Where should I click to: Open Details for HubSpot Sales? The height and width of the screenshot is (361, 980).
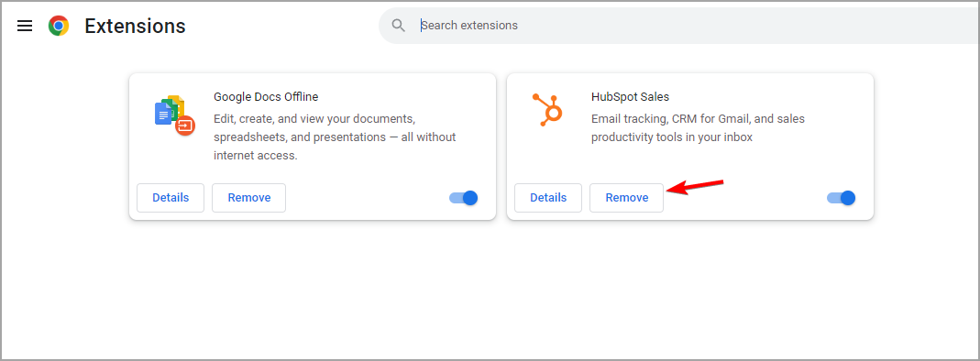coord(548,197)
